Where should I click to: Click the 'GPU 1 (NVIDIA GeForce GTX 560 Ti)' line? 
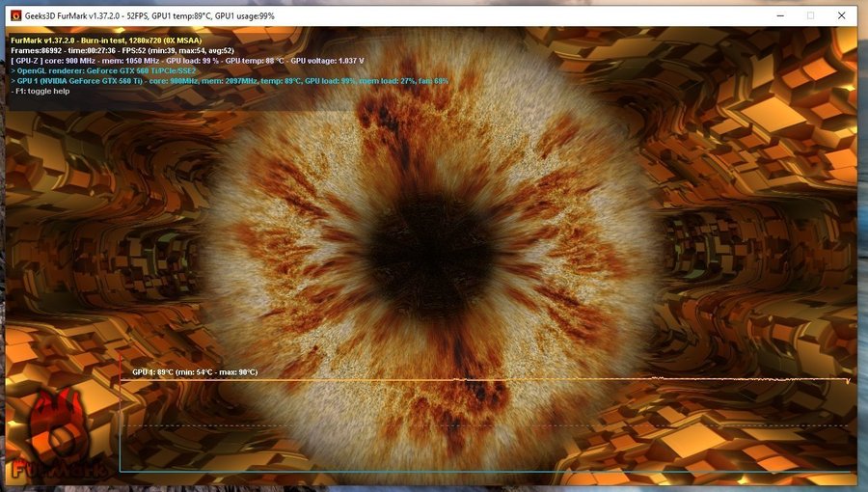point(230,81)
